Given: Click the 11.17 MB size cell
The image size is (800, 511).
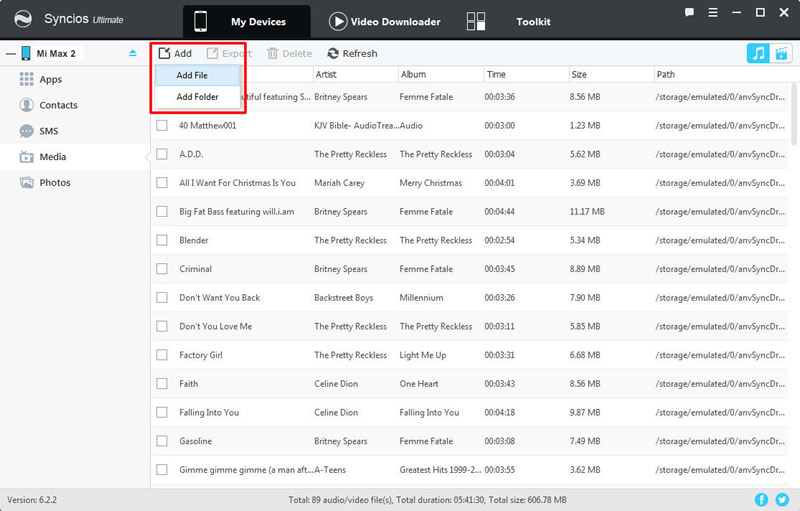Looking at the screenshot, I should click(x=587, y=212).
